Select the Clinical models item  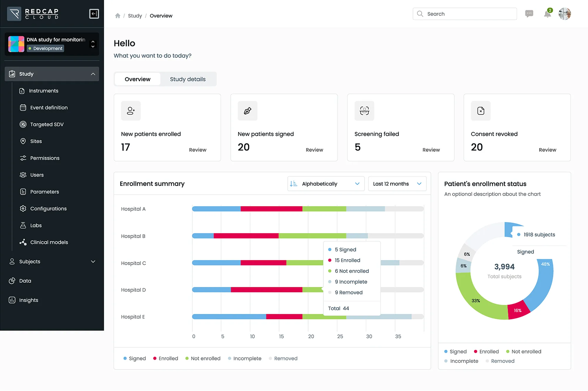49,242
